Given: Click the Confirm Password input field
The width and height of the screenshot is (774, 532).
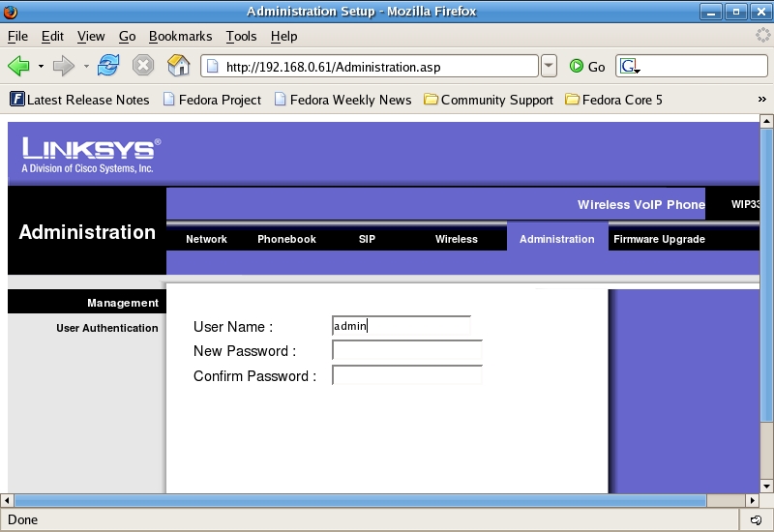Looking at the screenshot, I should pos(406,376).
